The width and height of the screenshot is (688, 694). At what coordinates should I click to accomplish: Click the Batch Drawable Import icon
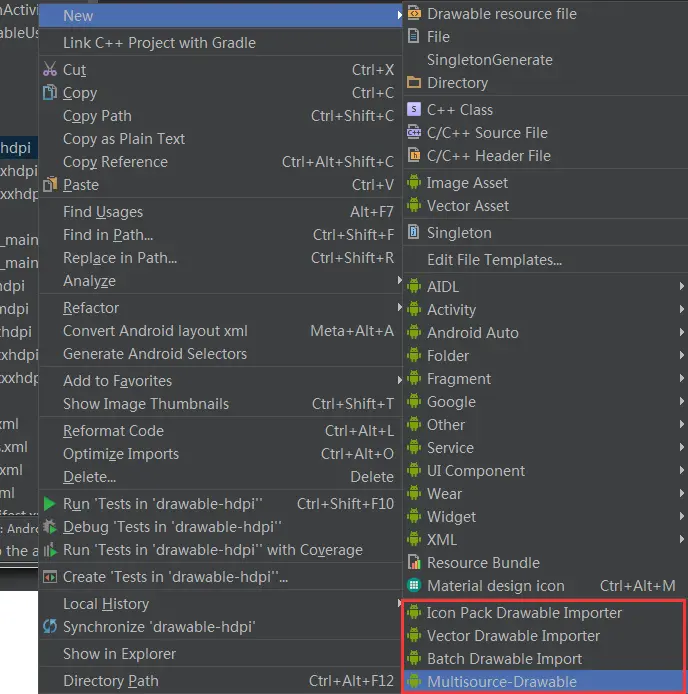(x=414, y=658)
